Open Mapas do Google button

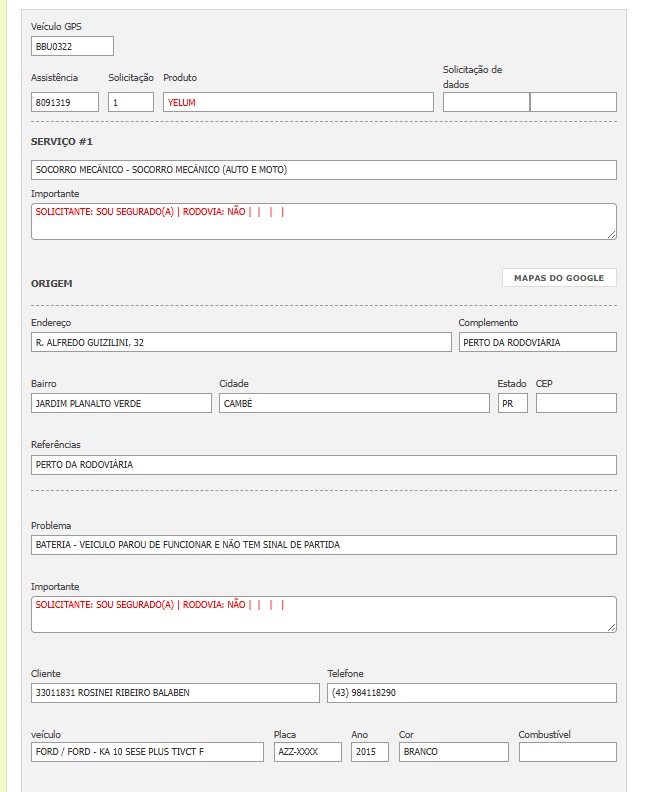559,278
